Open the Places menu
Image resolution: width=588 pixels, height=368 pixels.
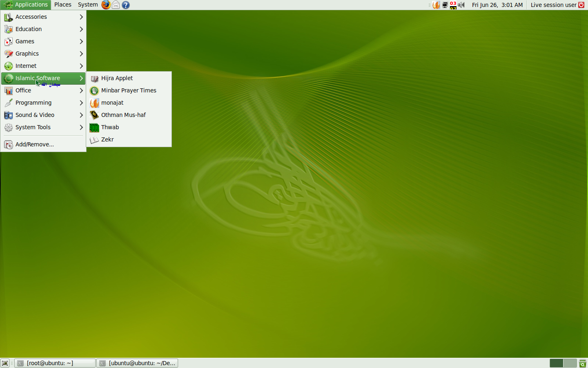tap(63, 5)
